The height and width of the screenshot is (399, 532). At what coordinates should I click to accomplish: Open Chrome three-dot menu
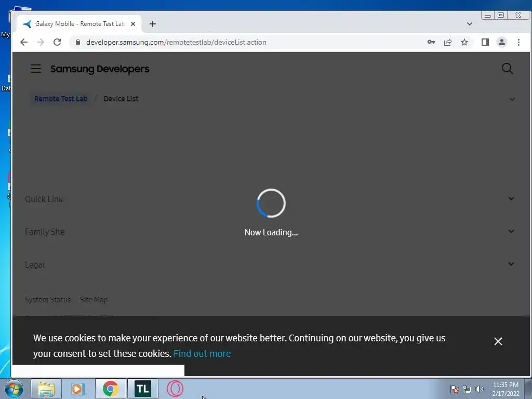coord(518,42)
